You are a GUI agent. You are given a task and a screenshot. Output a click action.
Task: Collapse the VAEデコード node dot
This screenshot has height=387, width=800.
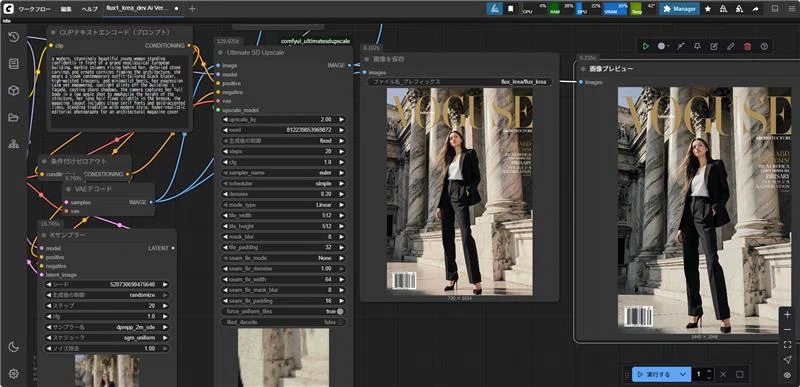coord(68,189)
